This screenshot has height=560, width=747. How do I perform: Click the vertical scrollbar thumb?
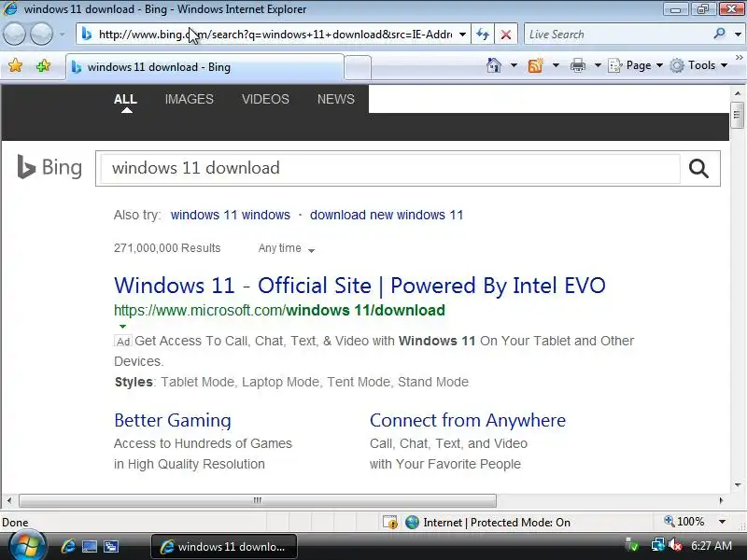click(738, 115)
